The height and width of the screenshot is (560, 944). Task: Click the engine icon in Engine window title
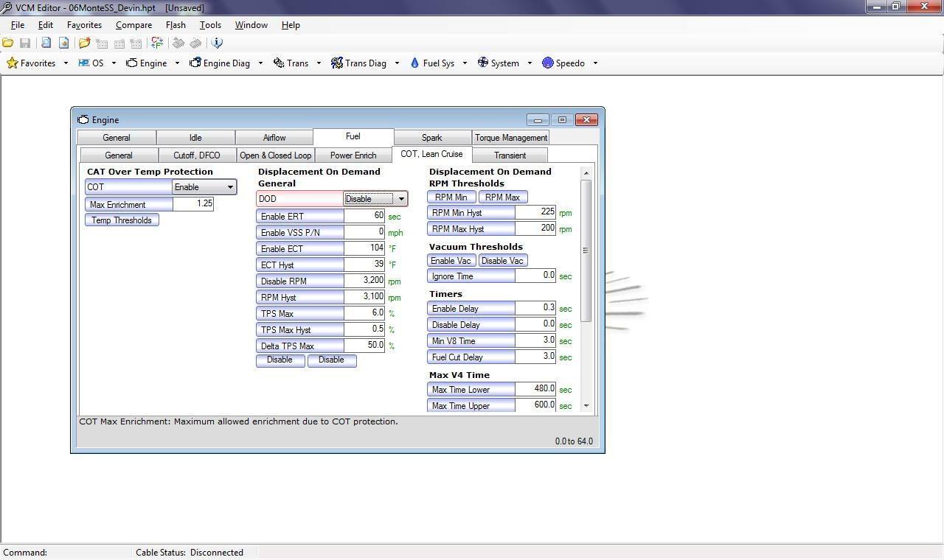click(83, 119)
